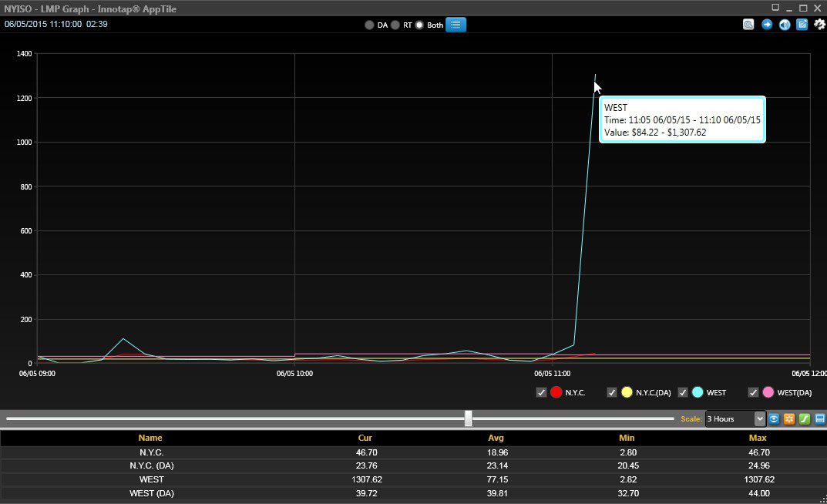Screen dimensions: 827x504
Task: Open the blue edit note icon
Action: coord(802,24)
